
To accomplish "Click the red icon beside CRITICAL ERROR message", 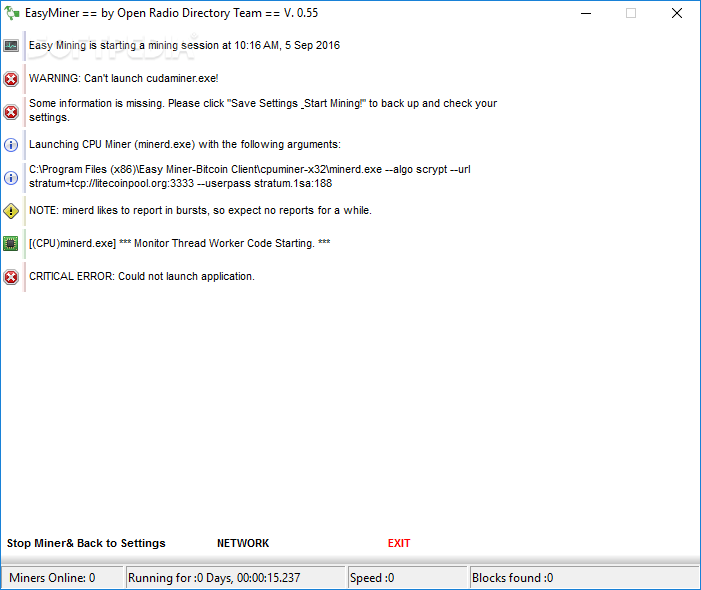I will 11,277.
